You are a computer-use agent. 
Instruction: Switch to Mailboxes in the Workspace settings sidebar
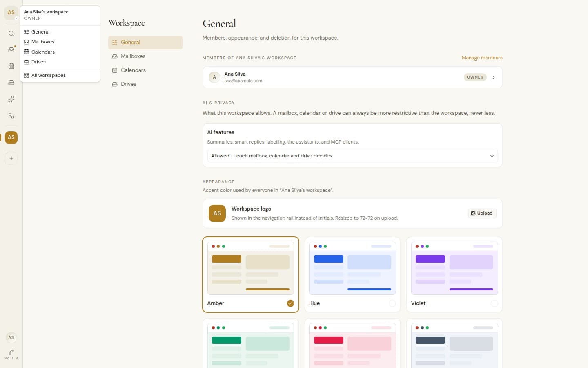145,56
